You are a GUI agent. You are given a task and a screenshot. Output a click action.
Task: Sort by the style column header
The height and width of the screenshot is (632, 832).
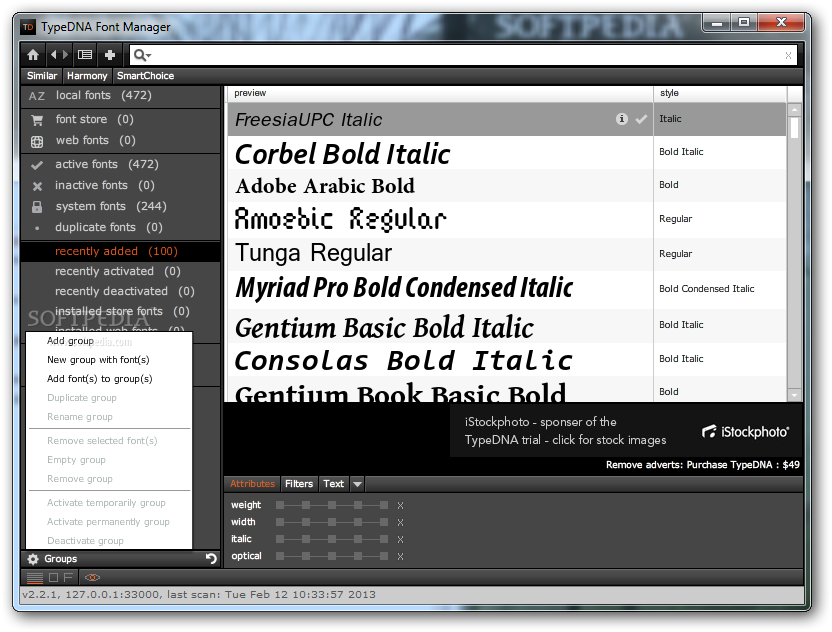(720, 93)
